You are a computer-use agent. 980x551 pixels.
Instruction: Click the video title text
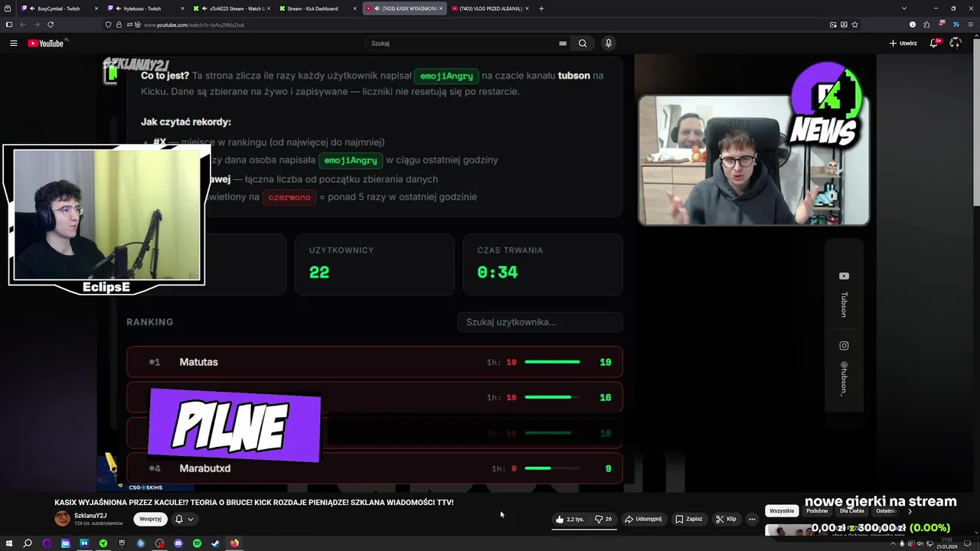253,503
